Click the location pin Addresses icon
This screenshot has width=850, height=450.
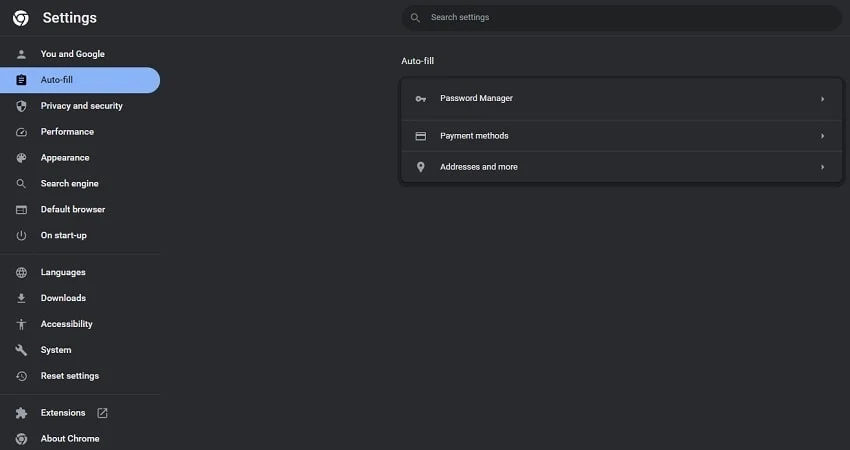tap(420, 167)
